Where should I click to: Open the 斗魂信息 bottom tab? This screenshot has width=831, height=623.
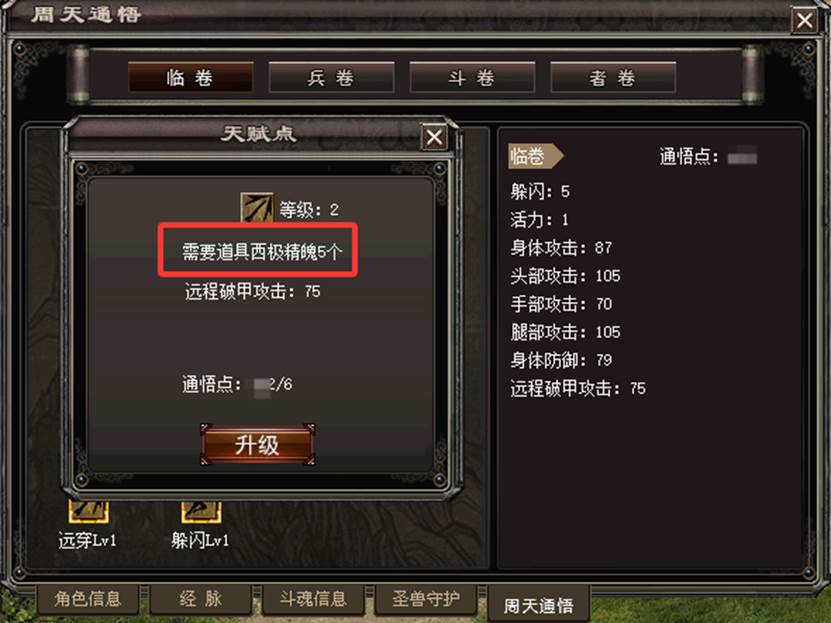[313, 599]
